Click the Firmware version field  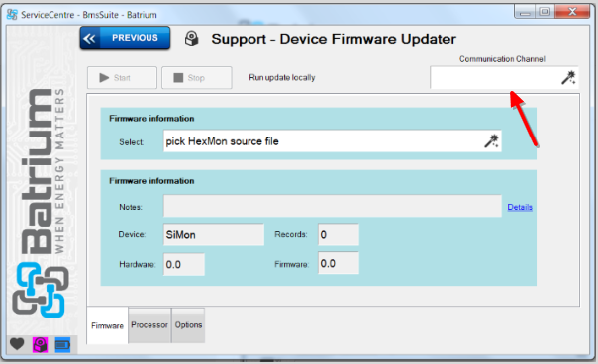click(x=339, y=263)
